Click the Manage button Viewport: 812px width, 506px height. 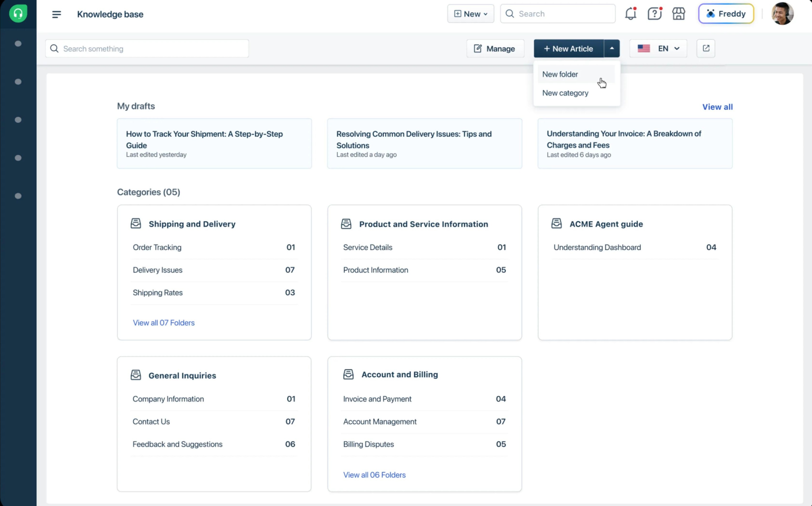tap(495, 49)
